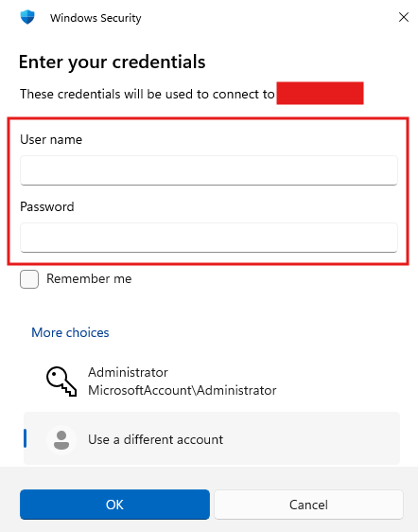Click the Windows Security shield icon
The height and width of the screenshot is (532, 418).
click(x=27, y=17)
